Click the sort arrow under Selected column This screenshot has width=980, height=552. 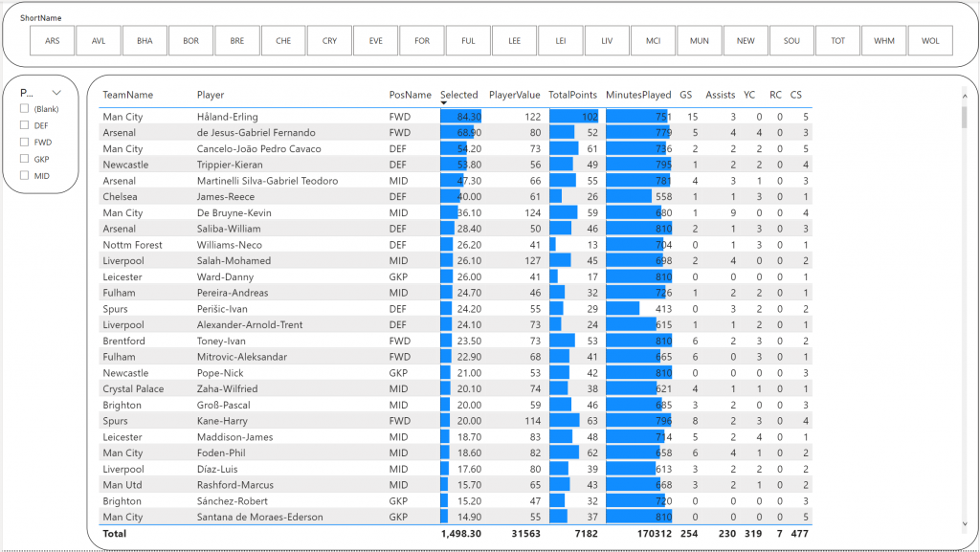pos(444,103)
